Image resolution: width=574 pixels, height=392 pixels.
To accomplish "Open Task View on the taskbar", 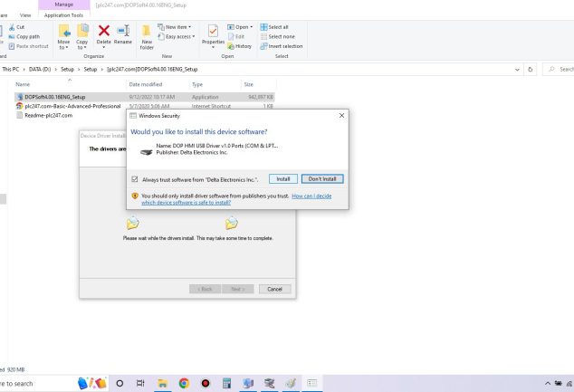I will tap(140, 384).
